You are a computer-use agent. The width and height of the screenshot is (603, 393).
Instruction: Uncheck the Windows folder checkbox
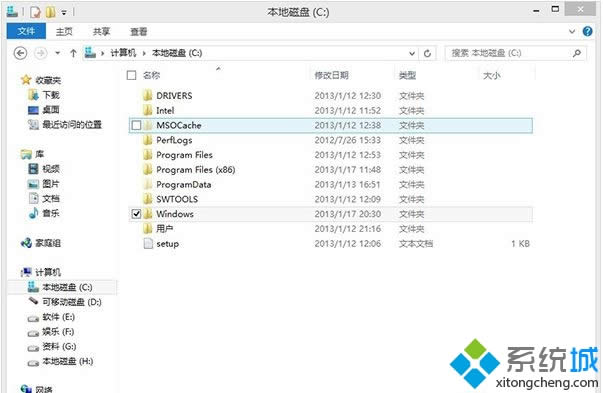(137, 214)
